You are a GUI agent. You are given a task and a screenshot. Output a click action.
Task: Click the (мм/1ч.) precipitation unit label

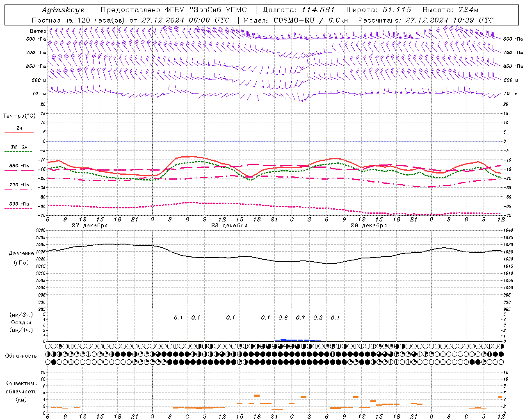pos(21,330)
